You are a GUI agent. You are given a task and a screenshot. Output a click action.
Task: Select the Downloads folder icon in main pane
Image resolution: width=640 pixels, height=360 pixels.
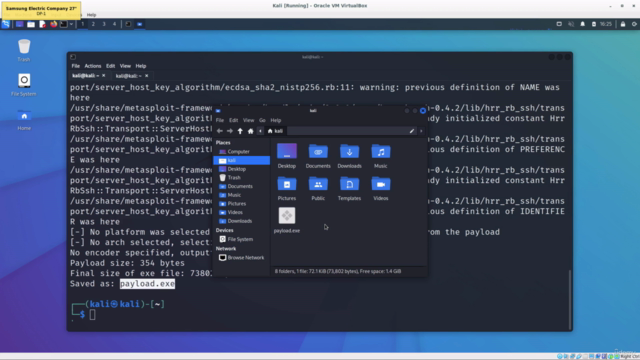click(x=349, y=156)
